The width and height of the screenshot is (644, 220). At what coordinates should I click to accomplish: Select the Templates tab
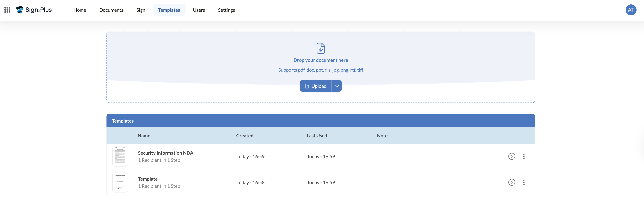click(x=169, y=10)
